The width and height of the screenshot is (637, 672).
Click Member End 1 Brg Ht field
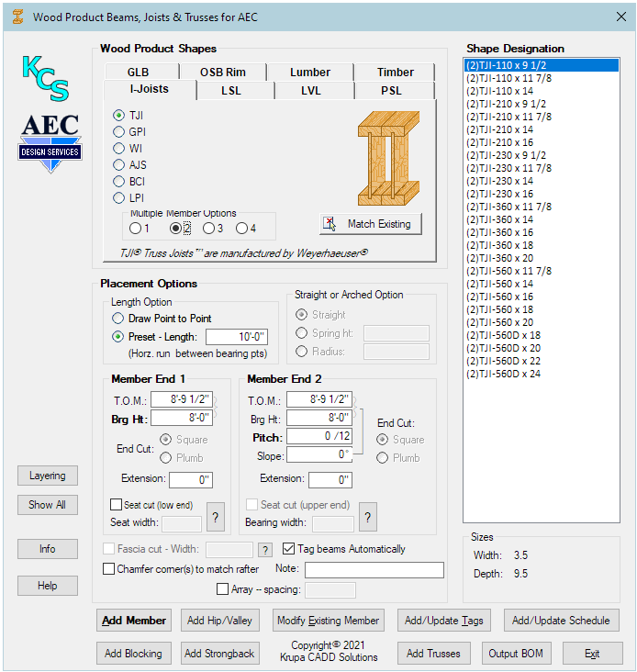pos(182,418)
